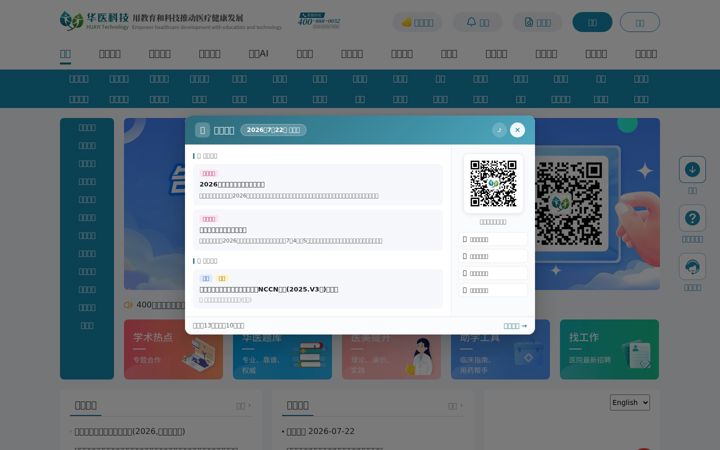This screenshot has height=450, width=720.
Task: Click the 400 hotline phone graphic
Action: coord(319,21)
